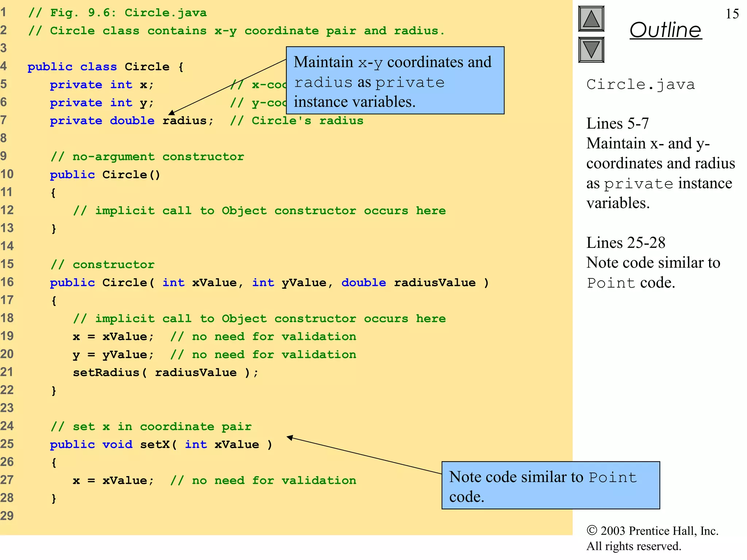The image size is (747, 560).
Task: Click the up arrow navigation button
Action: coord(591,19)
